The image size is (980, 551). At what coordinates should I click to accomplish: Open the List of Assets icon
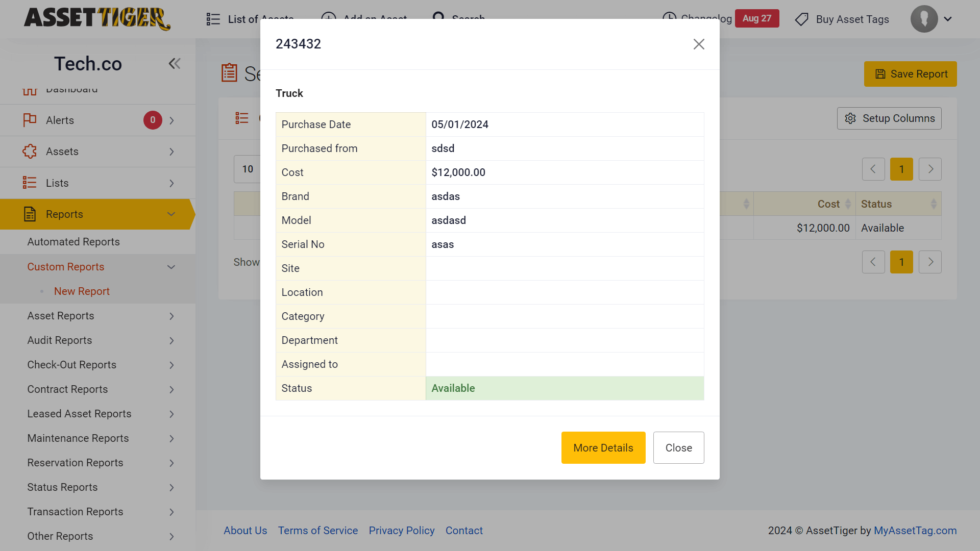[213, 19]
